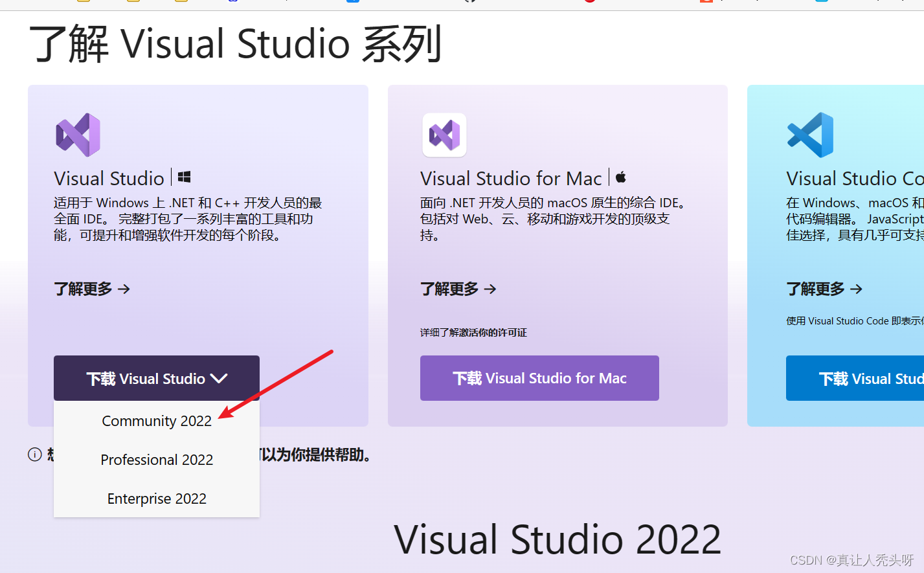The height and width of the screenshot is (573, 924).
Task: Click the Visual Studio card title
Action: click(x=109, y=178)
